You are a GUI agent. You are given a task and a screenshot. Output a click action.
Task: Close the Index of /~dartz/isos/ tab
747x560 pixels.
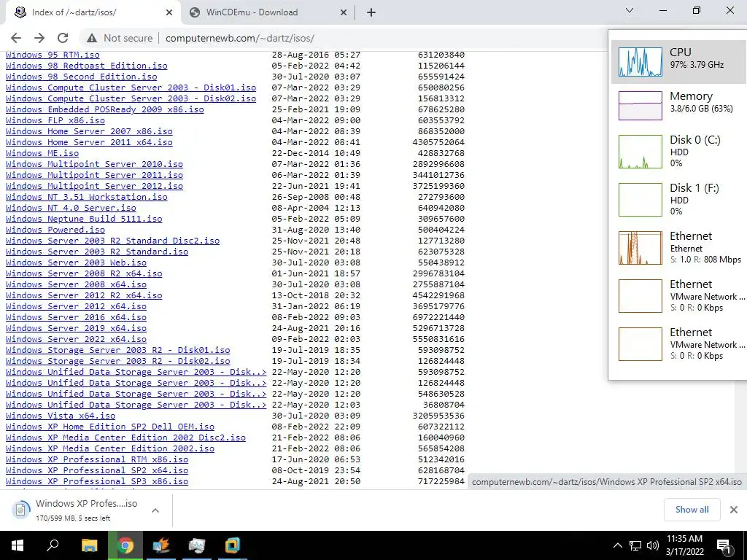[x=169, y=13]
